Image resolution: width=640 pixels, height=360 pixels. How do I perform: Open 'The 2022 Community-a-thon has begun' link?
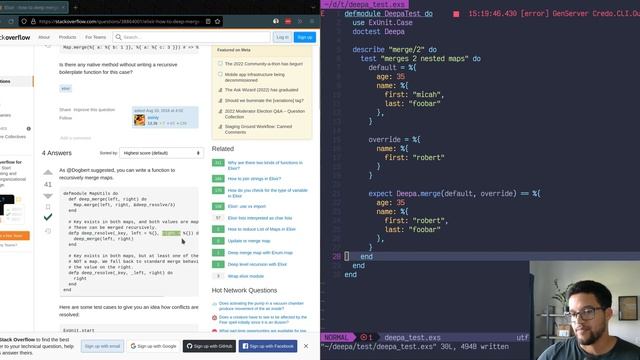click(264, 64)
